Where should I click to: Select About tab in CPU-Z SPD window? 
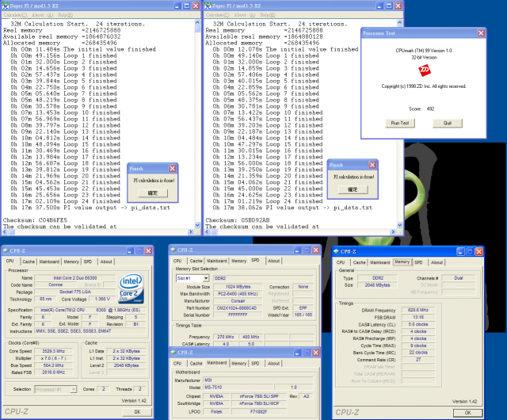(273, 261)
